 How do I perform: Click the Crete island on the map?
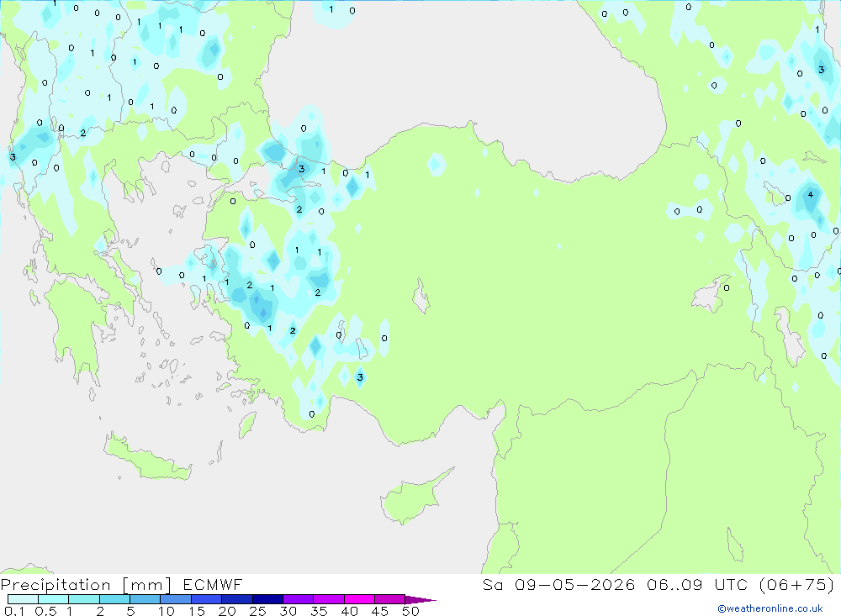coord(147,458)
